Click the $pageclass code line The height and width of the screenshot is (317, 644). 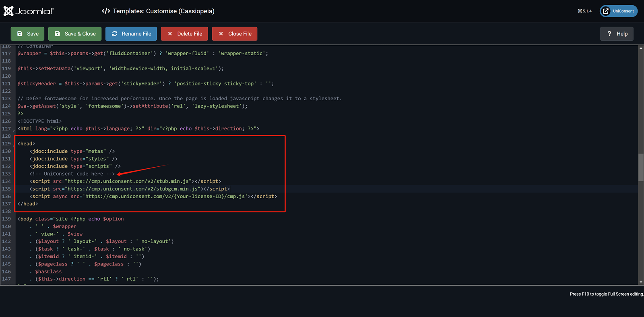[85, 264]
